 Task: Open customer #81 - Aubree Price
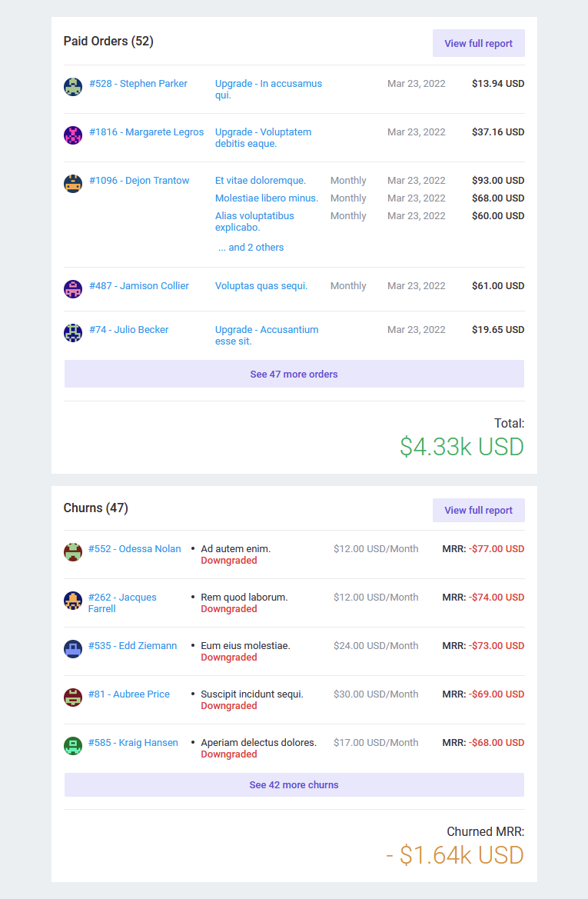[129, 694]
